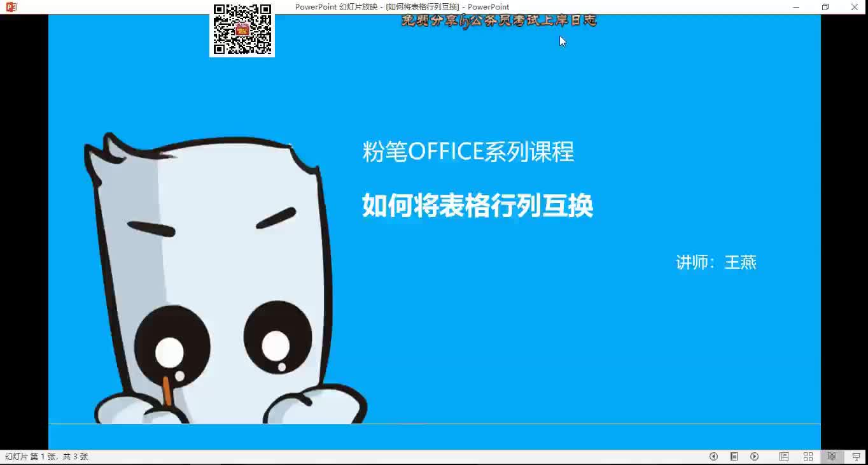Click the text 粉笔OFFICE系列课程
Image resolution: width=868 pixels, height=465 pixels.
point(468,152)
